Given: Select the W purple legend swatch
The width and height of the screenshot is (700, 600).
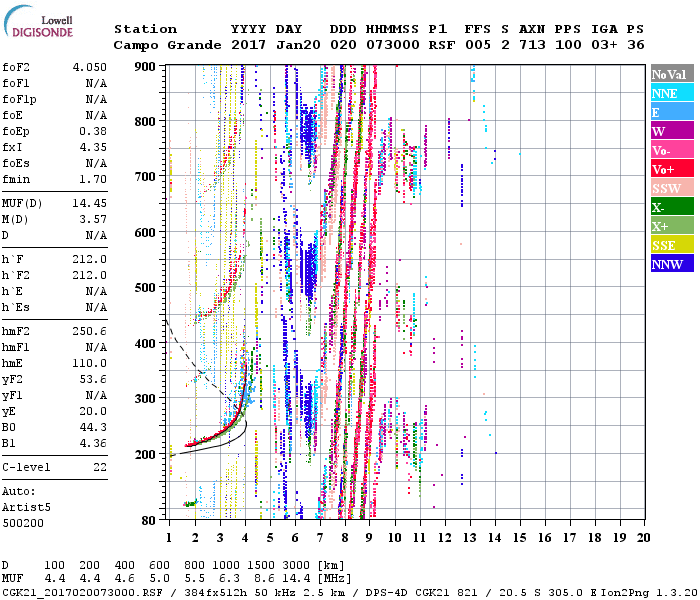Looking at the screenshot, I should 672,131.
